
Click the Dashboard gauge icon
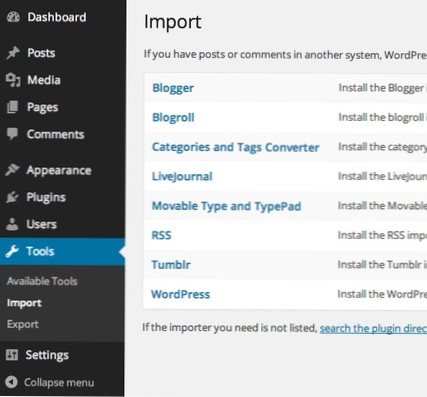pyautogui.click(x=13, y=17)
